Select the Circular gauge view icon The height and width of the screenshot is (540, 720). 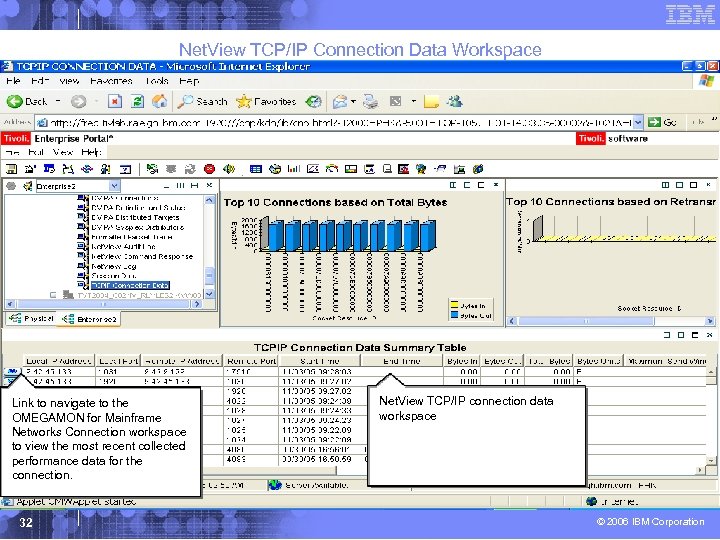coord(332,169)
